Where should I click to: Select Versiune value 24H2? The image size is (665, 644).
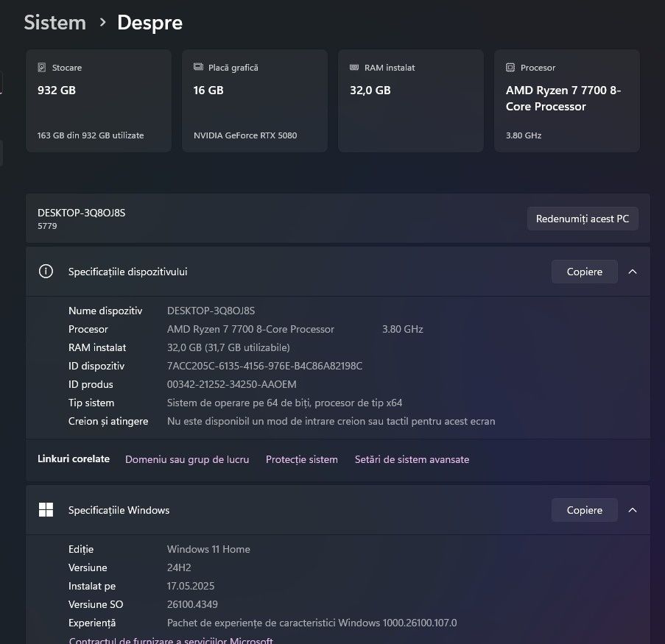tap(179, 567)
